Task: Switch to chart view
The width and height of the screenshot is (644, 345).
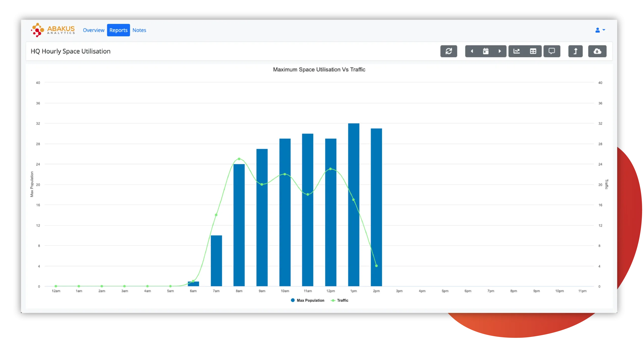Action: [517, 51]
